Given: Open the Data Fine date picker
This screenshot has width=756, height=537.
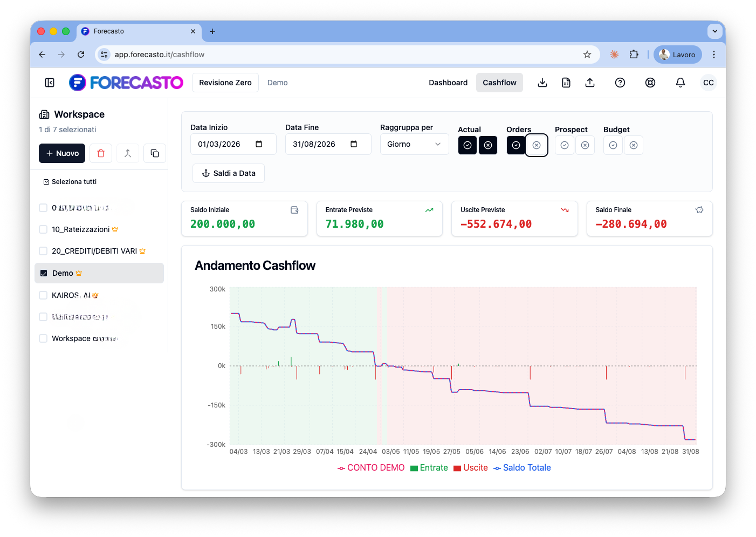Looking at the screenshot, I should (354, 144).
